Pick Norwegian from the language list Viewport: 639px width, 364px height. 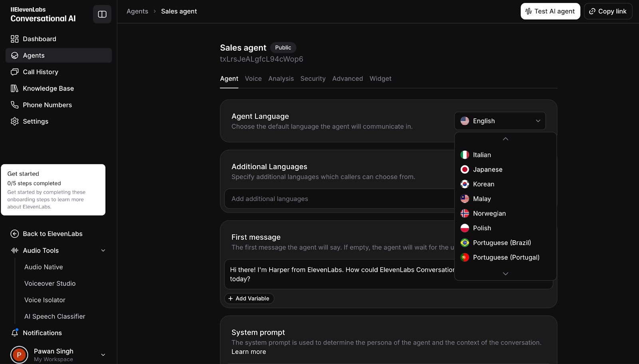pyautogui.click(x=505, y=214)
